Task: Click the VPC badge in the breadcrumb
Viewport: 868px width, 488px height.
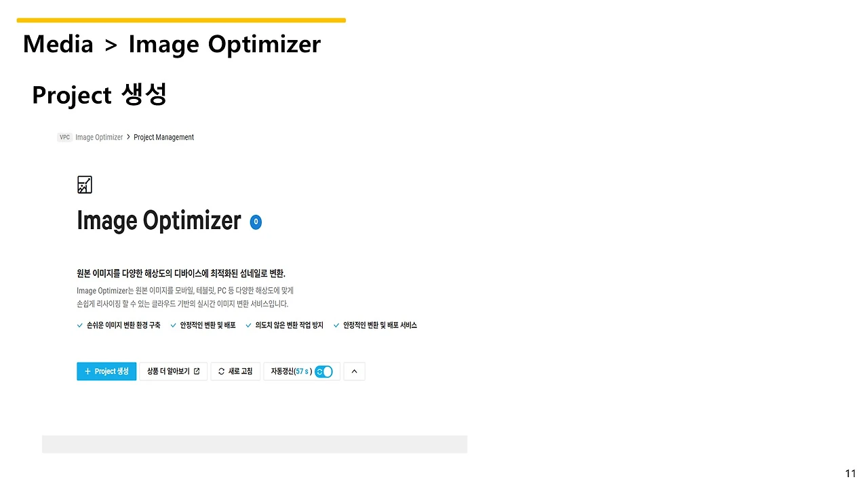Action: click(x=64, y=137)
